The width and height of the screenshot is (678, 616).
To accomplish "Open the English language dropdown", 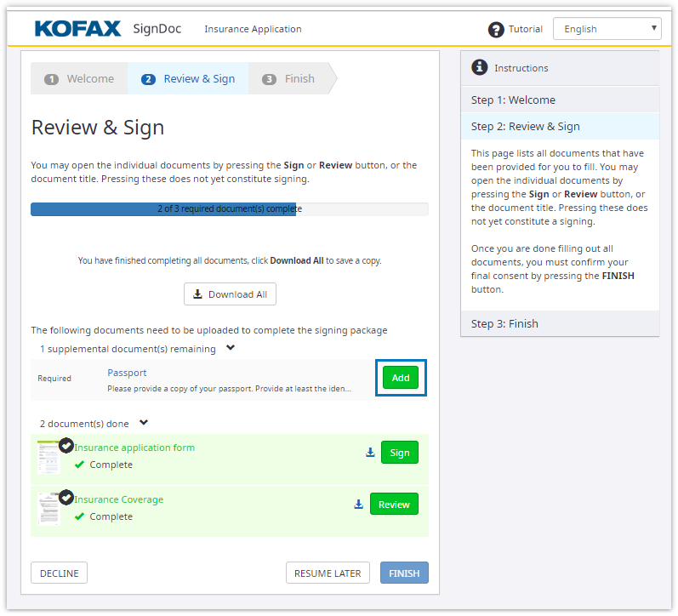I will point(607,29).
